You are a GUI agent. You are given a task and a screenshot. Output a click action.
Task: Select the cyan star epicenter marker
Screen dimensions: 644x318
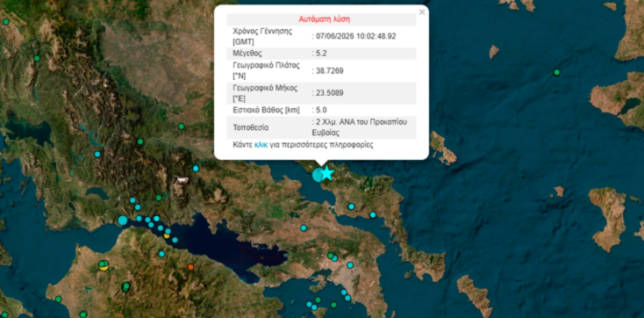click(x=327, y=173)
